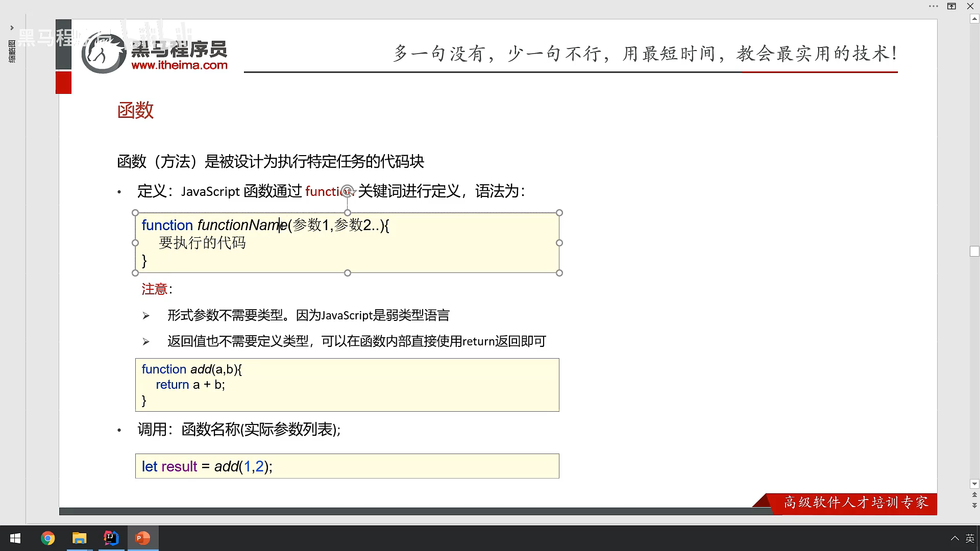This screenshot has width=980, height=551.
Task: Open the Windows Start menu
Action: pyautogui.click(x=15, y=538)
